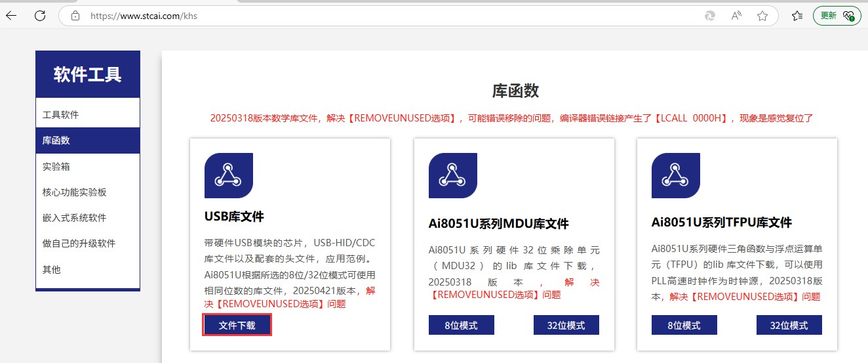Viewport: 868px width, 363px height.
Task: Activate the read aloud icon
Action: pyautogui.click(x=736, y=16)
